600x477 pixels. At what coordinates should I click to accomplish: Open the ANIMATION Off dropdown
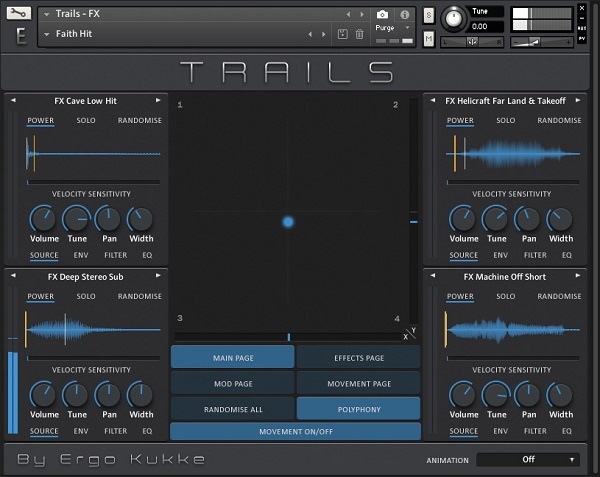(528, 459)
